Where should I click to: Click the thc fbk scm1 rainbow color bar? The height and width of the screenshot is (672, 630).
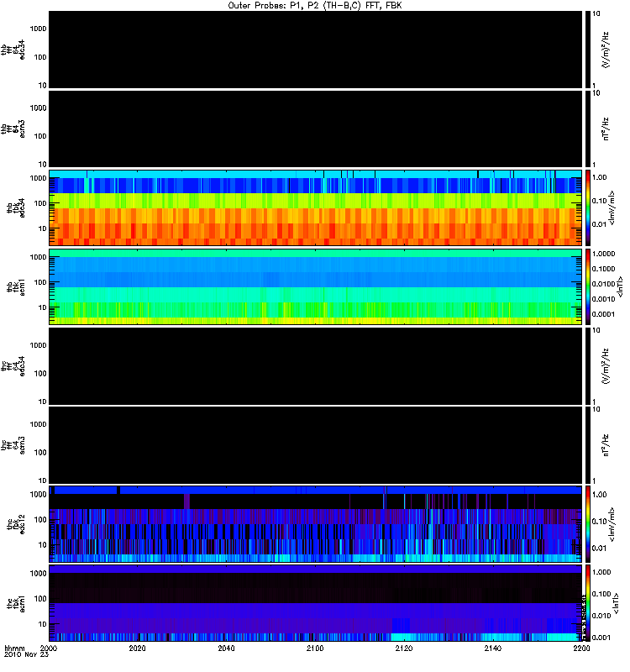[587, 603]
